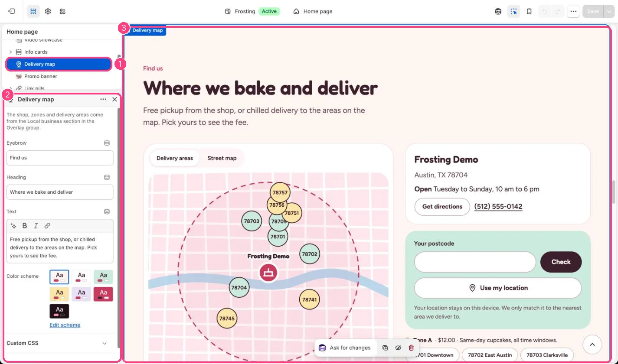Screen dimensions: 618x364
Task: Click the inspector toggle icon in top bar
Action: click(513, 11)
